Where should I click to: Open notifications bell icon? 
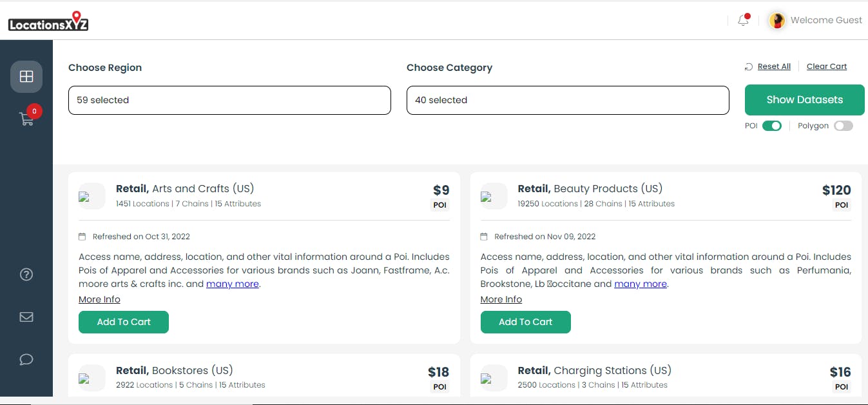point(744,20)
